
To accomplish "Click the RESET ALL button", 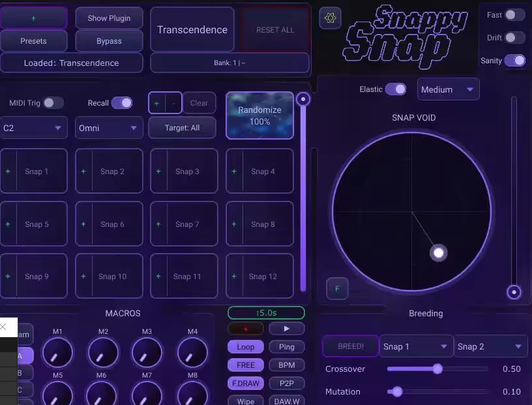I will click(274, 29).
